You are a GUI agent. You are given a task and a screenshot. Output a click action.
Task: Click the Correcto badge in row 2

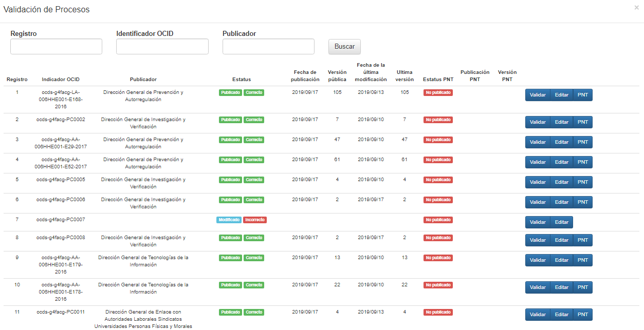[254, 120]
